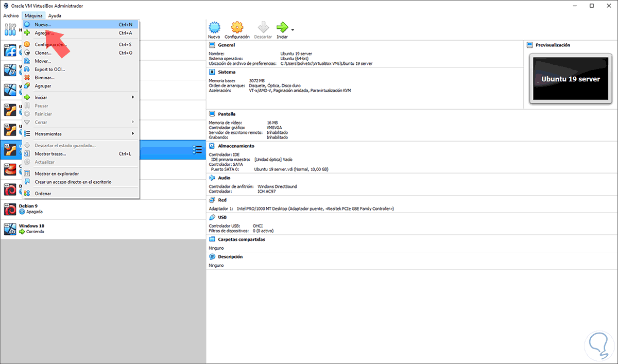Click the highlighted Máquina menu title
Image resolution: width=618 pixels, height=364 pixels.
tap(33, 15)
